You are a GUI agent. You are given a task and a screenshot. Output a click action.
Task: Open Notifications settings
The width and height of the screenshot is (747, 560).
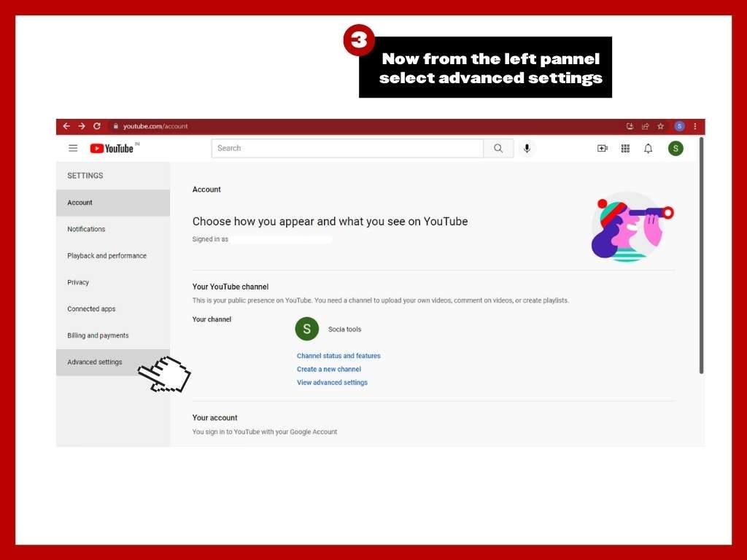113,229
